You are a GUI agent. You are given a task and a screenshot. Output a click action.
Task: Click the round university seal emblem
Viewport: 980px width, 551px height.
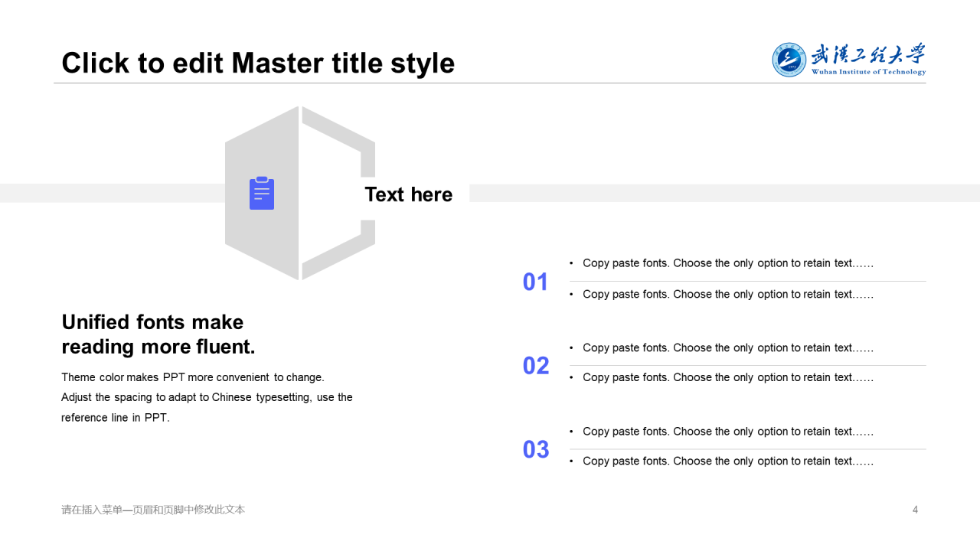coord(789,60)
